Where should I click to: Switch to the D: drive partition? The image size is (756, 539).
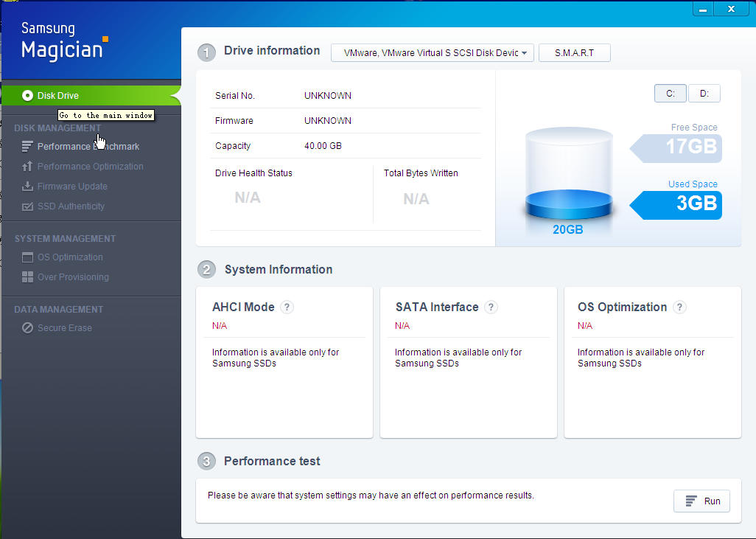point(704,94)
